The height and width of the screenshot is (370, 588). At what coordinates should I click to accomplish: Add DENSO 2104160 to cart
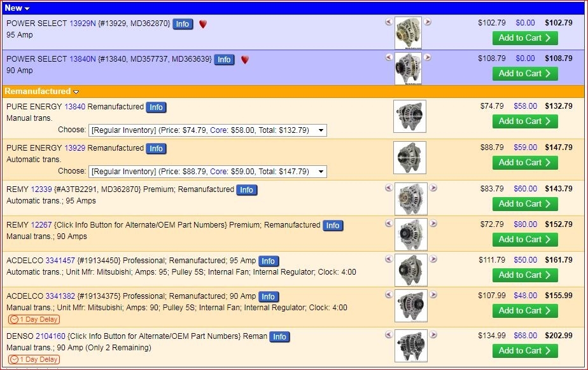click(x=525, y=350)
